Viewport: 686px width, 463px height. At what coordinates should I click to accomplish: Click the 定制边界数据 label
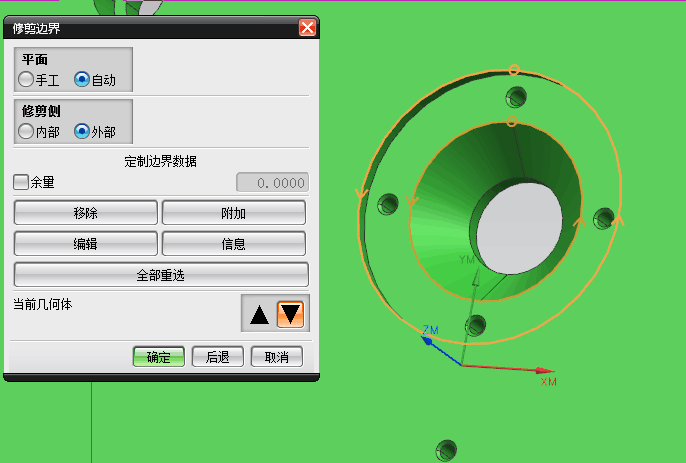[161, 161]
